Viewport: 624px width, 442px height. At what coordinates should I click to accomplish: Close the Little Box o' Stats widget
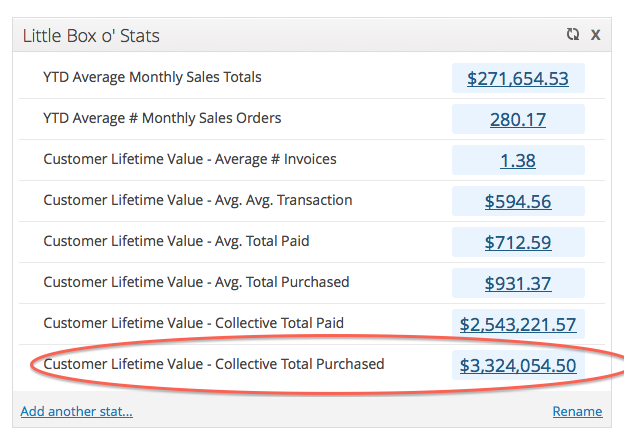(x=595, y=35)
